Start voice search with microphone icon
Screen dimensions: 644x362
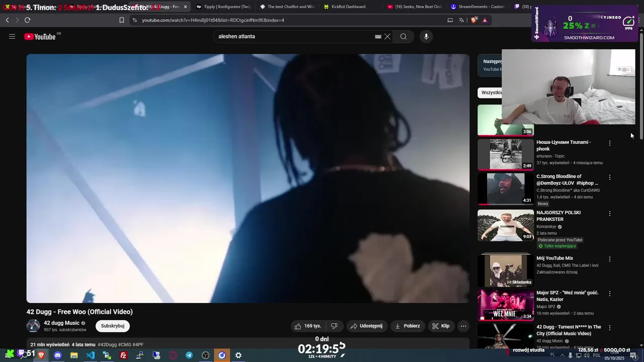[x=426, y=36]
